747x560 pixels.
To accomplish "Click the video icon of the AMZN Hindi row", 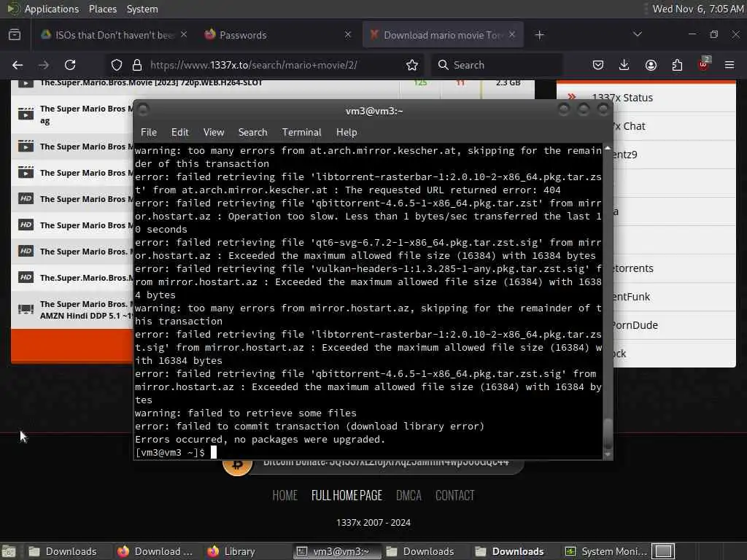I will 26,309.
